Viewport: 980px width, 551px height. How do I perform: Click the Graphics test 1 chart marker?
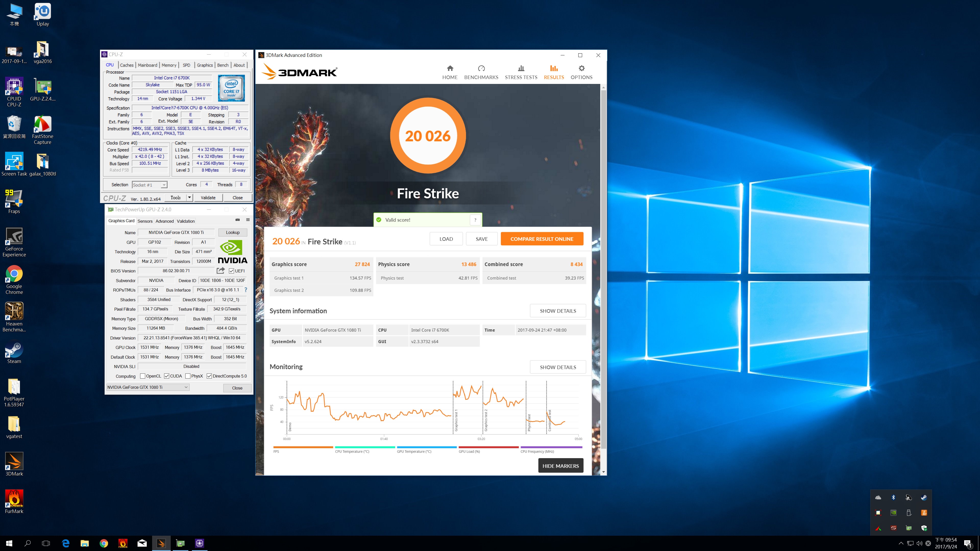coord(456,421)
